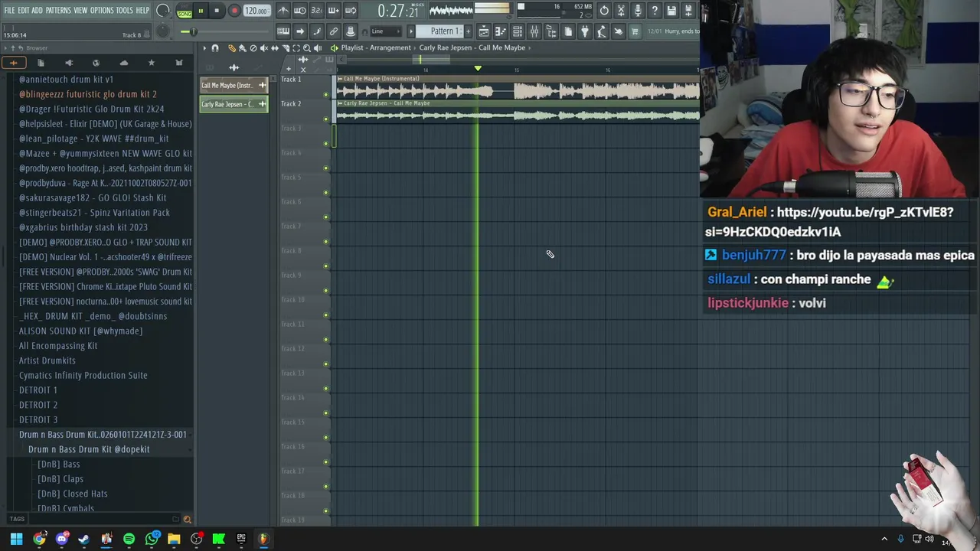This screenshot has width=980, height=551.
Task: Click the multilink to controllers icon
Action: click(x=334, y=31)
